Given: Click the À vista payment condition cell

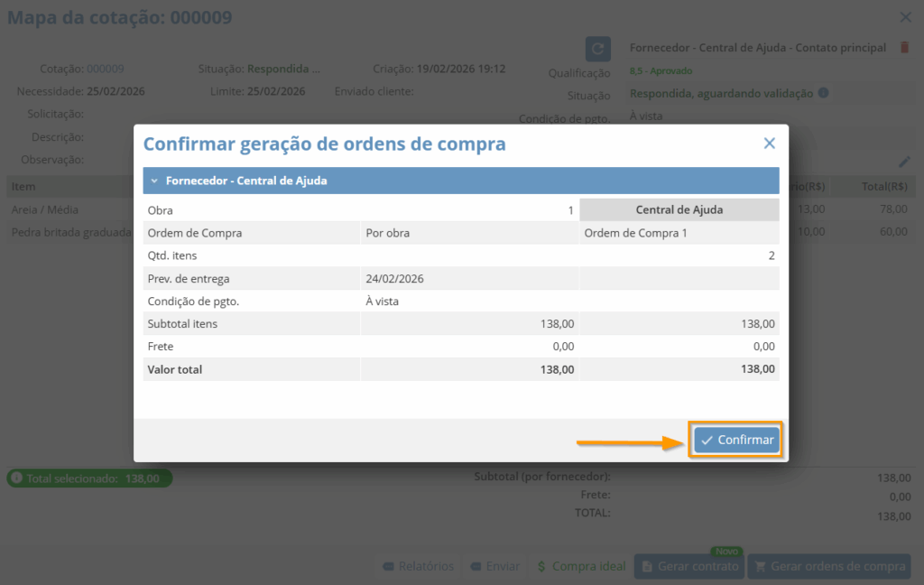Looking at the screenshot, I should tap(383, 302).
